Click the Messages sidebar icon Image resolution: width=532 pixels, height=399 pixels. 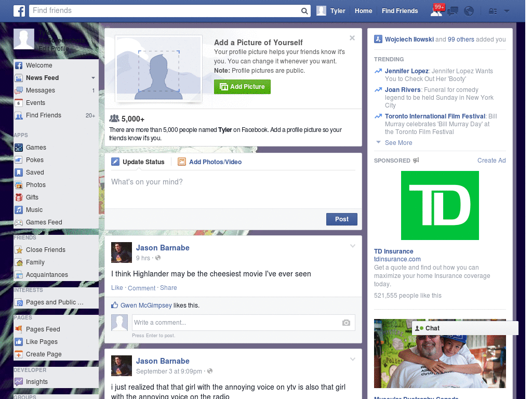(x=19, y=90)
